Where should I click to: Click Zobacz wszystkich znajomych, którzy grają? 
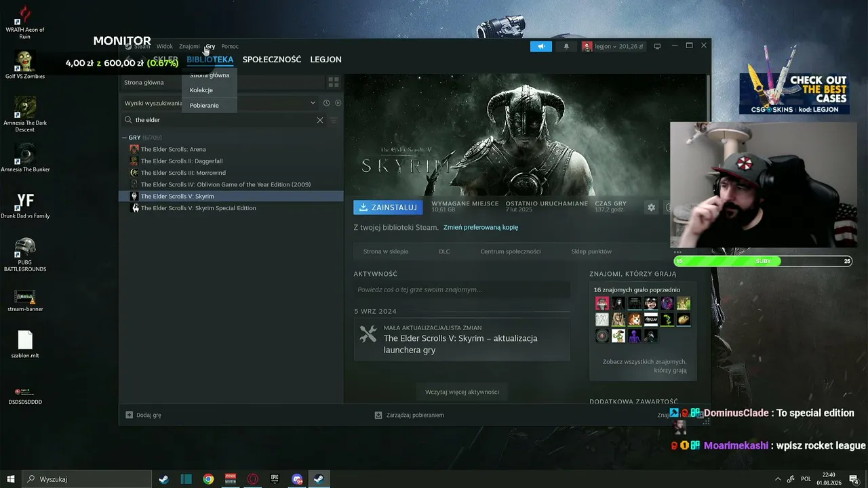click(x=644, y=366)
